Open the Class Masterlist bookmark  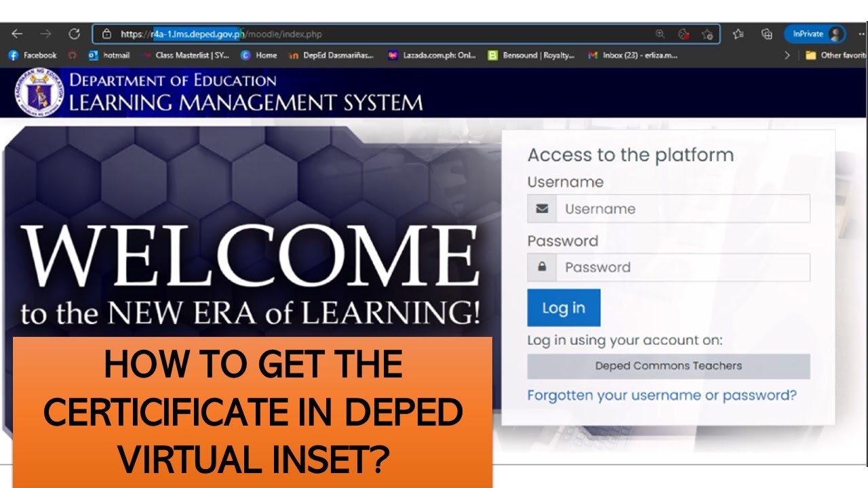click(x=186, y=56)
